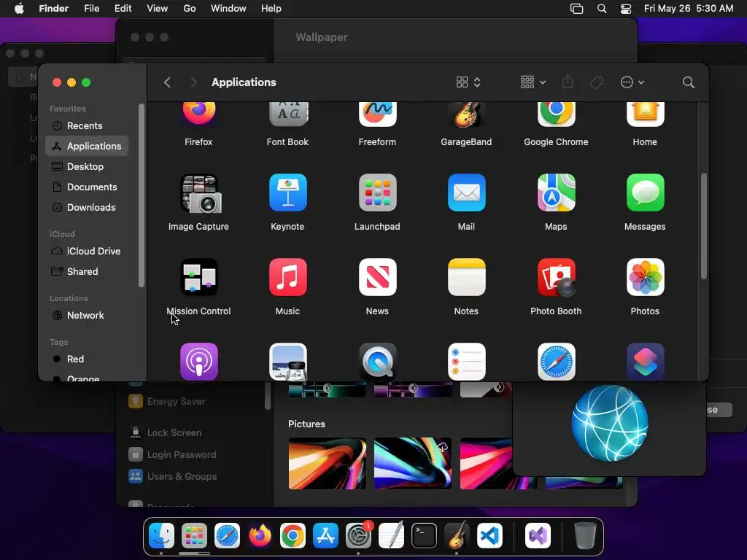Select the Safari compass icon in Applications
Screen dimensions: 747x560
pos(556,362)
